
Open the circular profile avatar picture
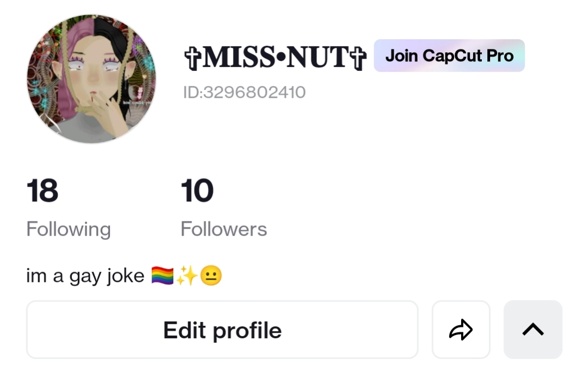point(91,79)
